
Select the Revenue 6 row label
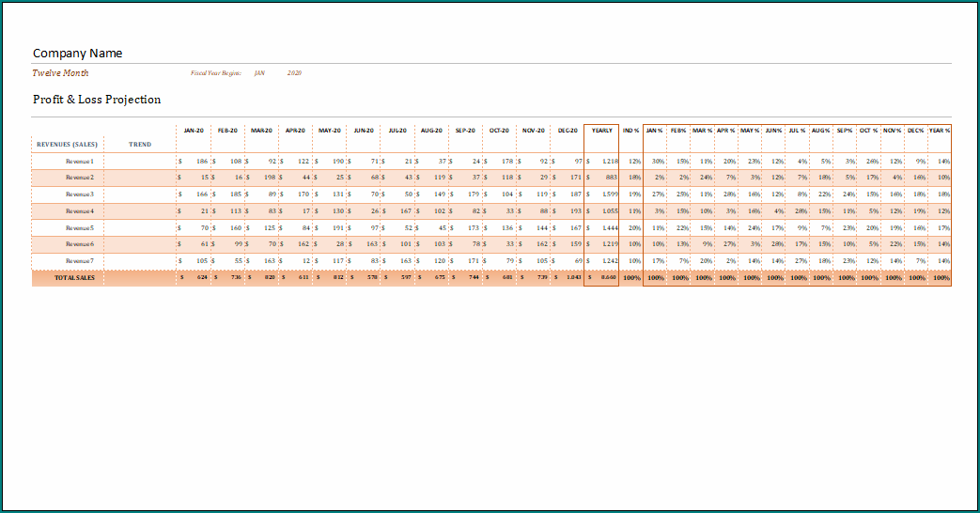click(x=80, y=244)
